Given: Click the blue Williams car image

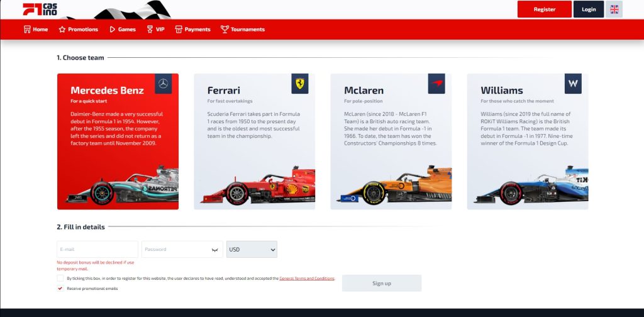Looking at the screenshot, I should pyautogui.click(x=531, y=185).
